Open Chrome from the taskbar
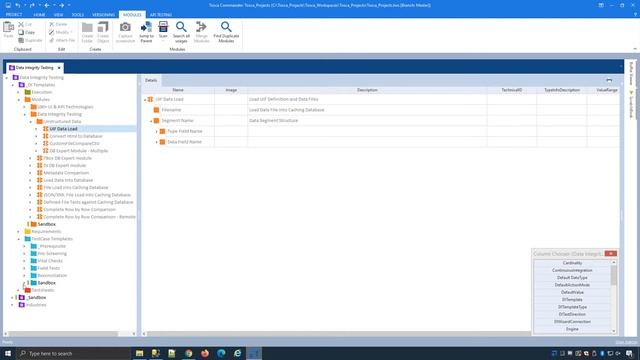The width and height of the screenshot is (640, 360). (x=189, y=353)
